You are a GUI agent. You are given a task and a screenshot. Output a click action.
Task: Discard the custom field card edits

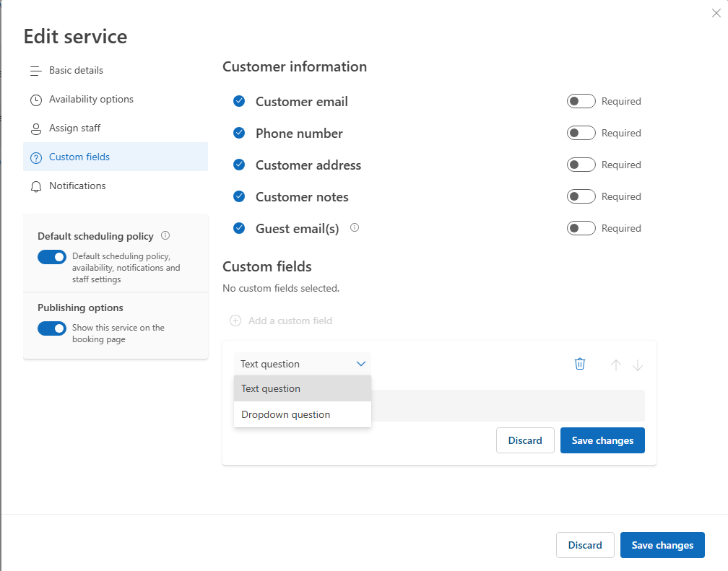pos(525,440)
